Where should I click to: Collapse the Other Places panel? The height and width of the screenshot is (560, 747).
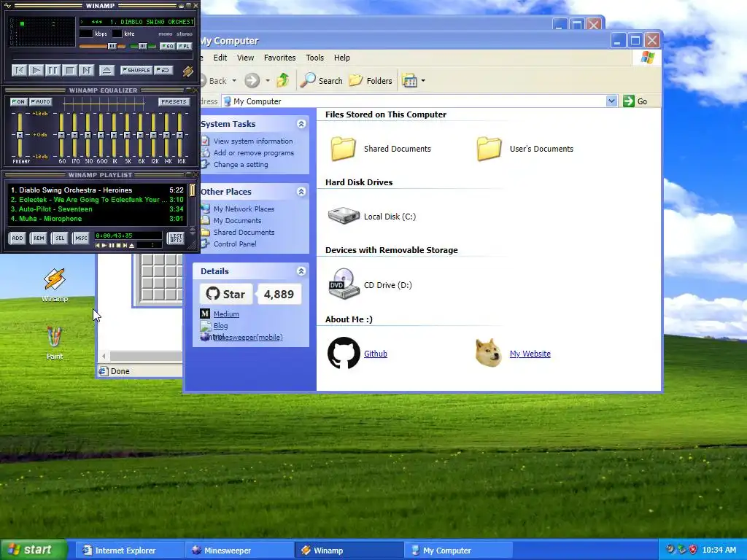click(301, 192)
